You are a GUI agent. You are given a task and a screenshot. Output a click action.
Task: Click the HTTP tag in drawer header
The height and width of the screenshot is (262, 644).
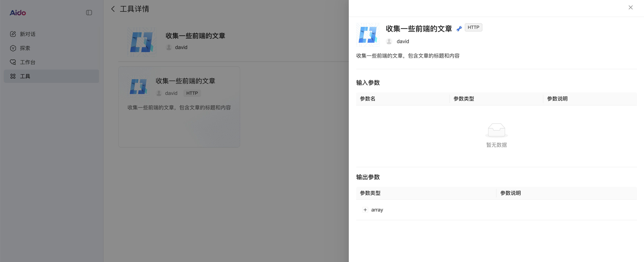(473, 27)
